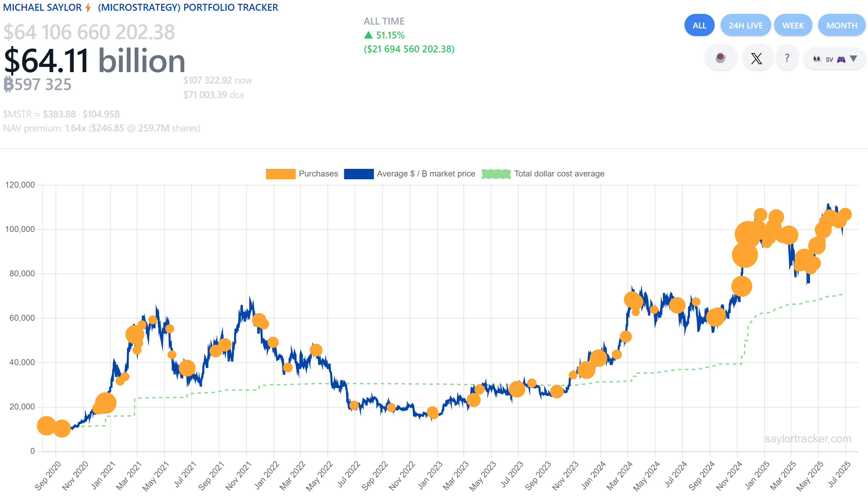Screen dimensions: 868x501
Task: Click the $MSTR = $383.88 stock line
Action: (61, 114)
